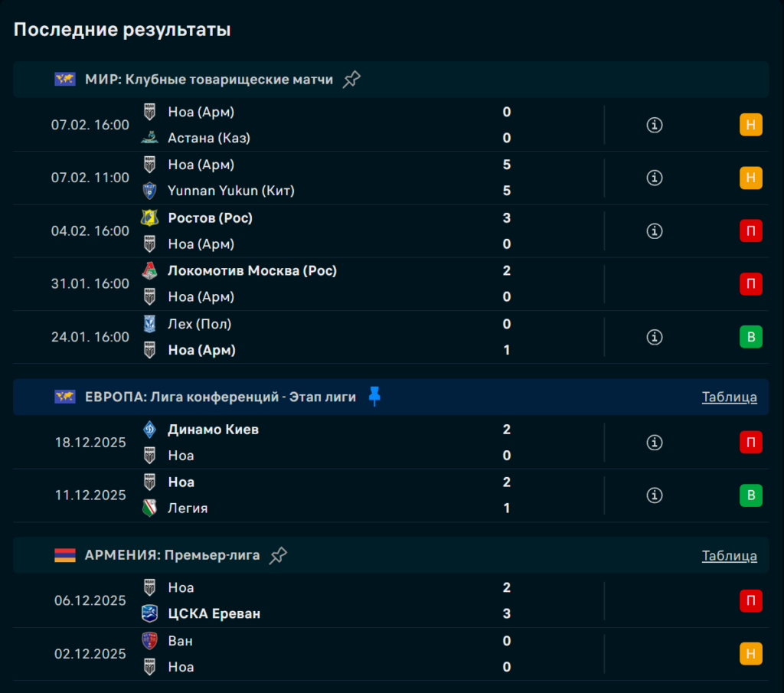This screenshot has width=784, height=693.
Task: Open info for Noah vs Astana match
Action: coord(654,125)
